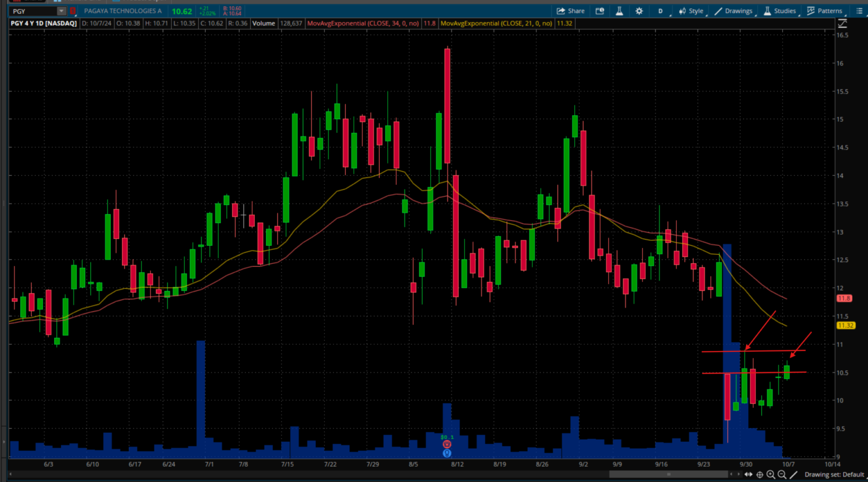The height and width of the screenshot is (482, 868).
Task: Click the zoom out magnifier icon
Action: point(782,475)
